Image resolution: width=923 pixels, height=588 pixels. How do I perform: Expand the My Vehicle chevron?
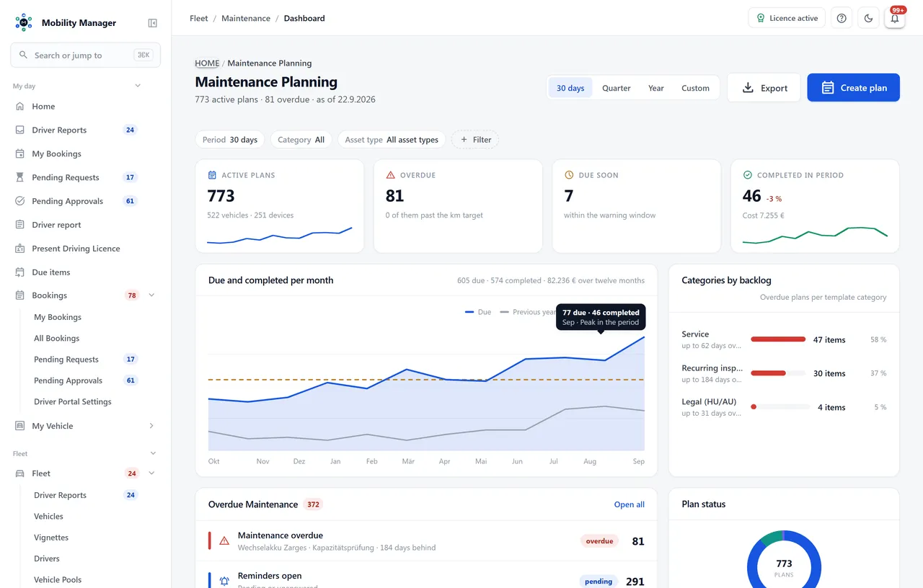coord(151,426)
